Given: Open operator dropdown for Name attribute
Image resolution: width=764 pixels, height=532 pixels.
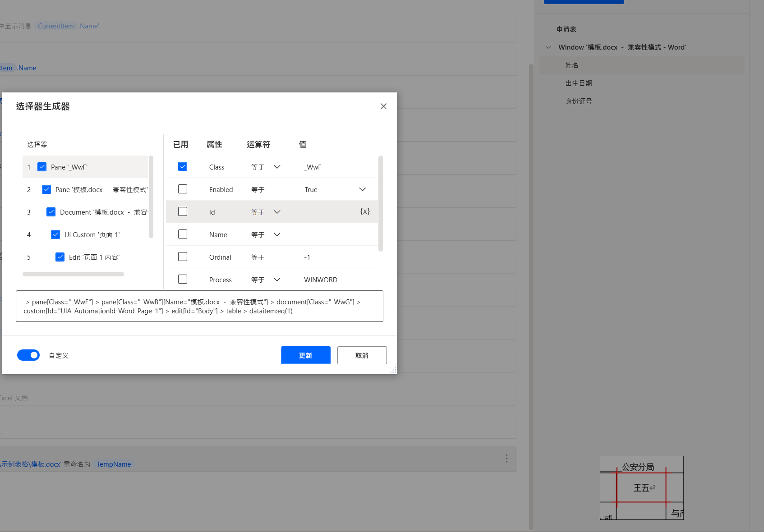Looking at the screenshot, I should tap(277, 234).
